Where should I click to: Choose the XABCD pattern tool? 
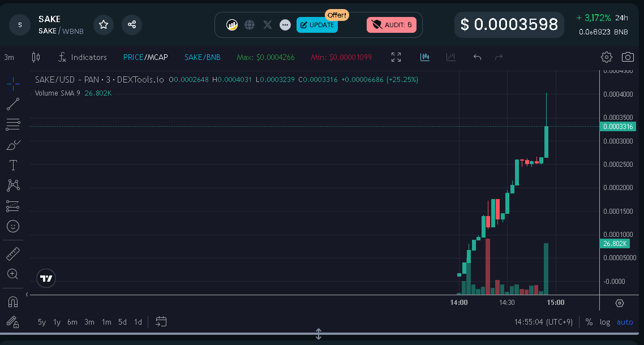tap(12, 186)
